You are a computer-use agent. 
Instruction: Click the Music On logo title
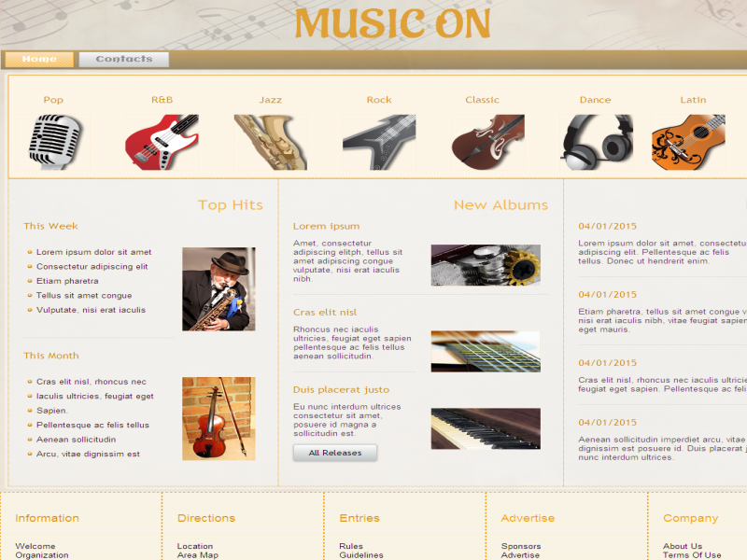392,22
